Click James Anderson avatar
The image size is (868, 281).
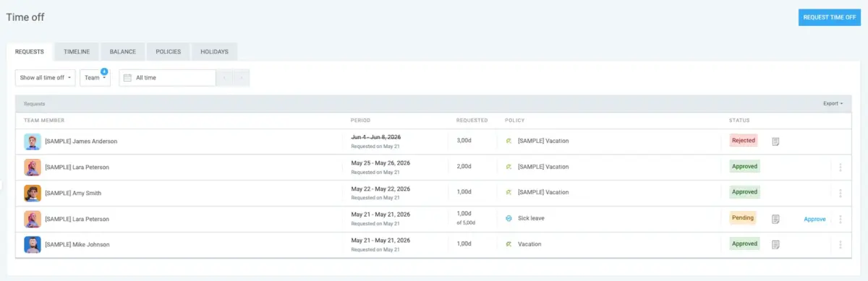point(32,142)
